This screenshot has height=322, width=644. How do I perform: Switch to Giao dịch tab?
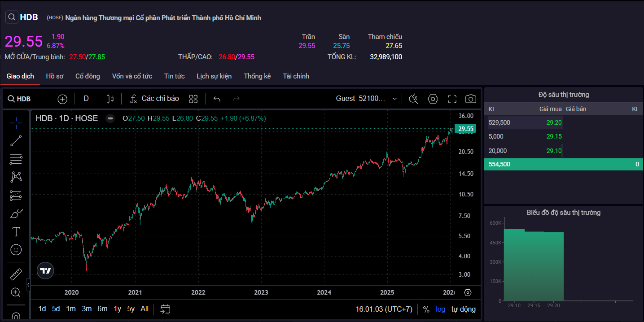20,76
